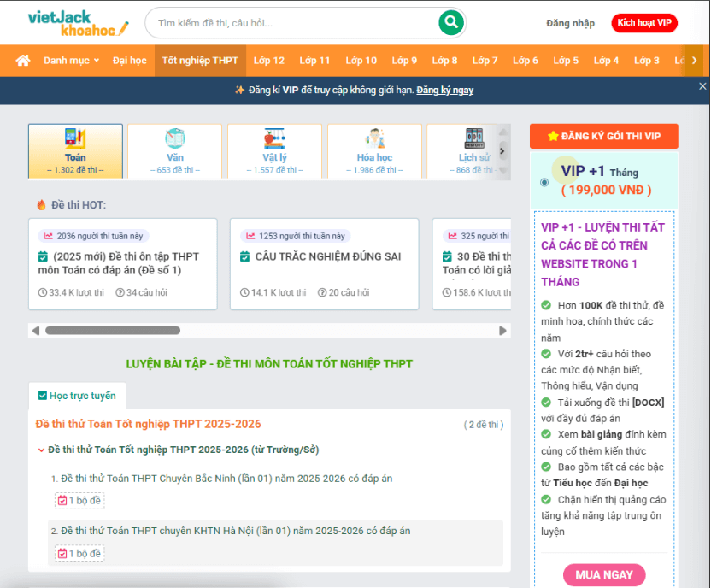Choose the Hóa học subject icon
711x588 pixels.
374,138
